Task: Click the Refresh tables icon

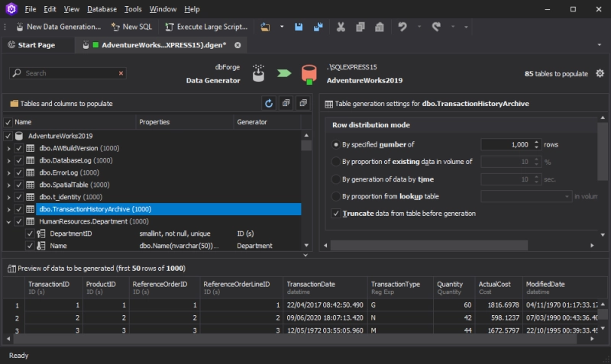Action: coord(269,104)
